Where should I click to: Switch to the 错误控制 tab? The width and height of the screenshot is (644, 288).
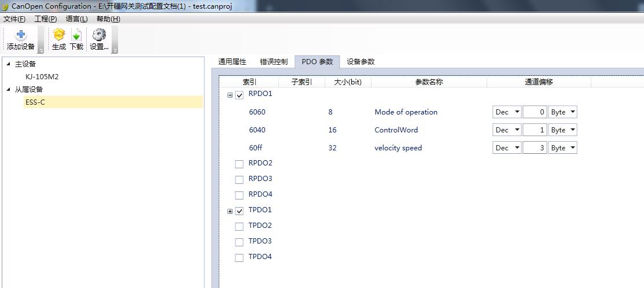click(274, 62)
